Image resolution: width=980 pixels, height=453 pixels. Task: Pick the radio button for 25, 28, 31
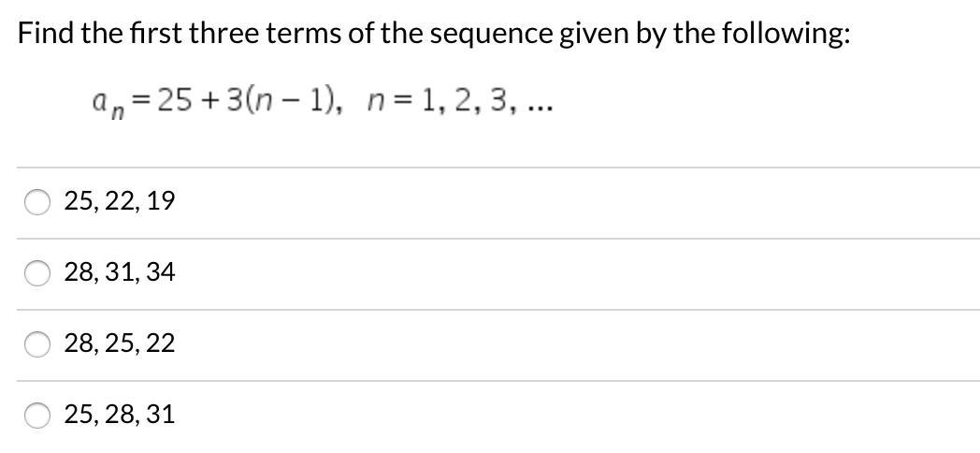37,416
